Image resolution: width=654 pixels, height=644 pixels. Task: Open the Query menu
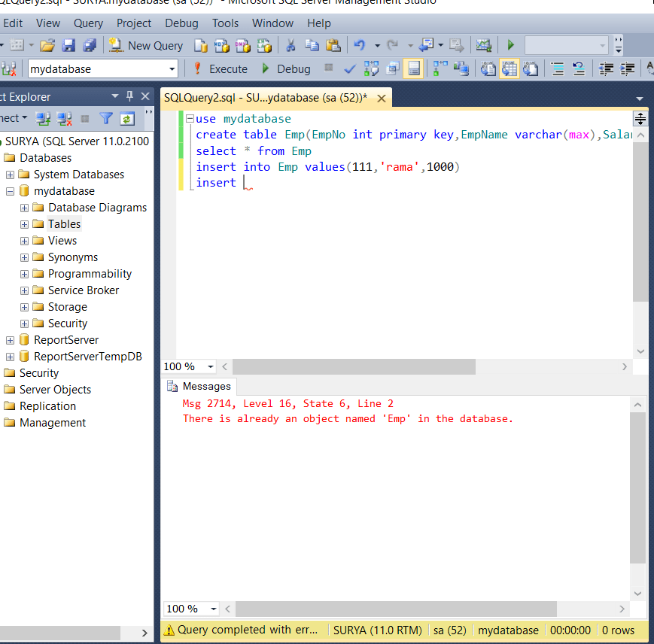pyautogui.click(x=88, y=23)
